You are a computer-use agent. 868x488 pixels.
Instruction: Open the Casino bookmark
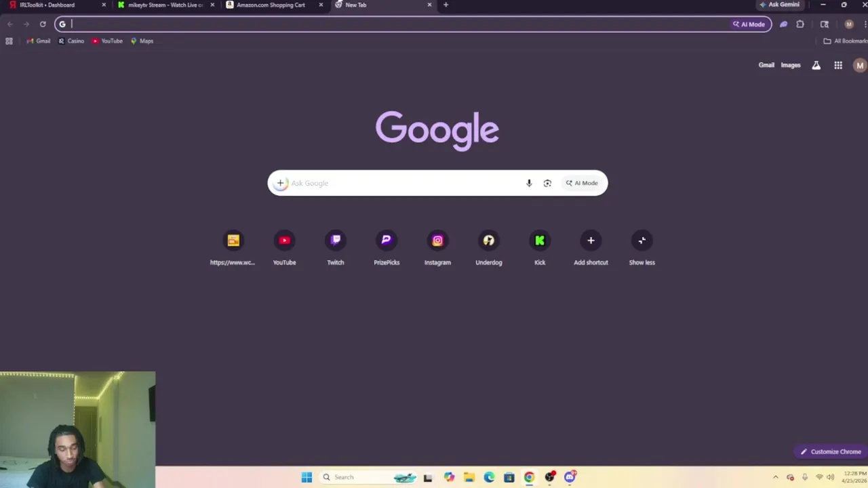tap(71, 41)
